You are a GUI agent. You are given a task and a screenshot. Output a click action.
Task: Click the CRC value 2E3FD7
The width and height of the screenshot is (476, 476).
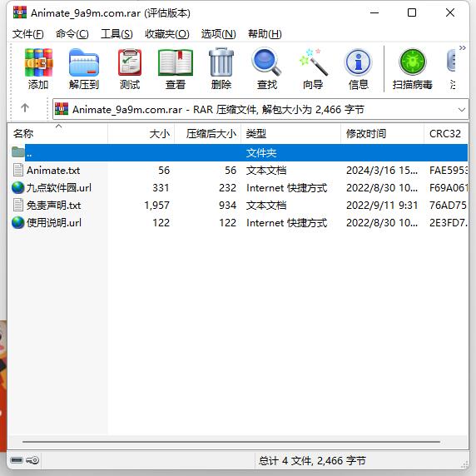coord(448,223)
